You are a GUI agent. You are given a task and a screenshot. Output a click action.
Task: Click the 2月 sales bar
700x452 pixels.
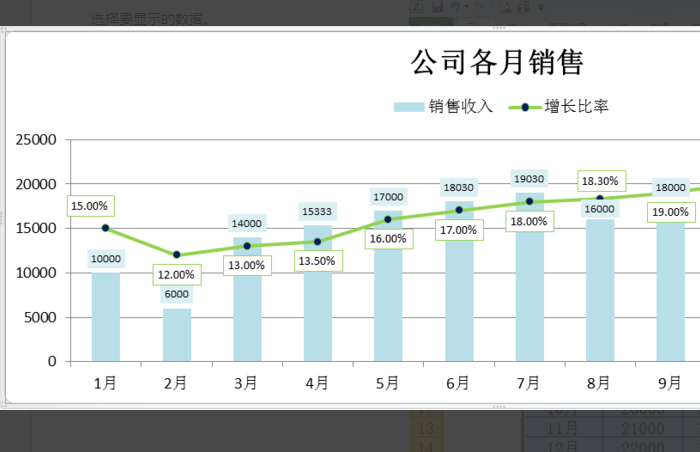click(177, 335)
